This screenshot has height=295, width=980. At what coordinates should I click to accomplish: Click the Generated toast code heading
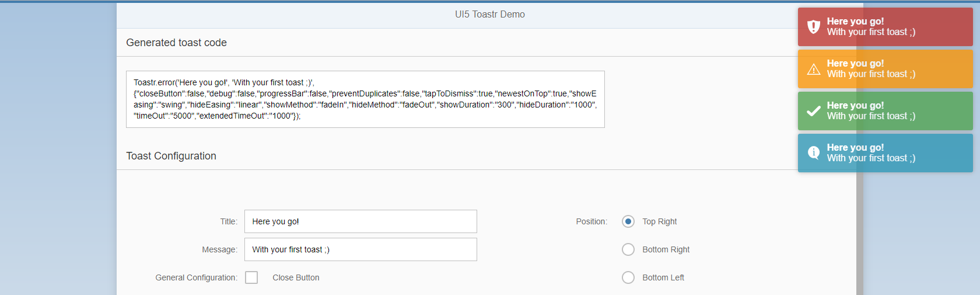(176, 43)
